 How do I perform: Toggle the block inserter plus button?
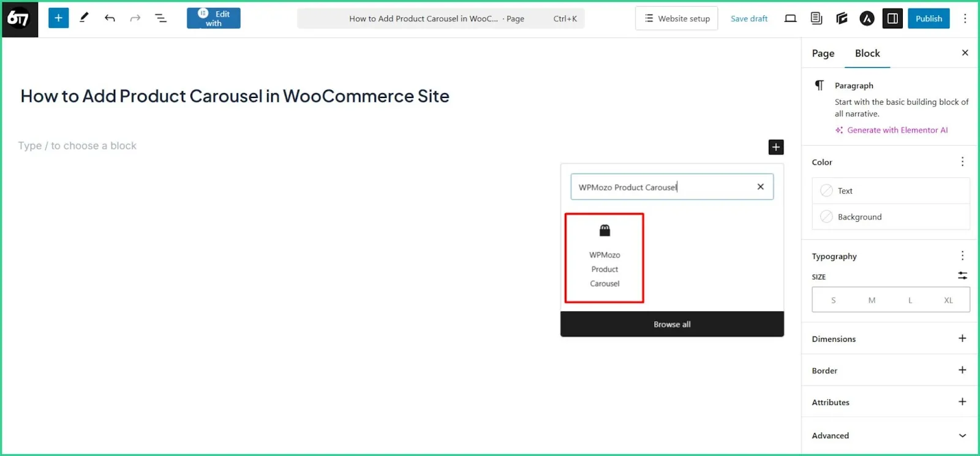click(58, 18)
